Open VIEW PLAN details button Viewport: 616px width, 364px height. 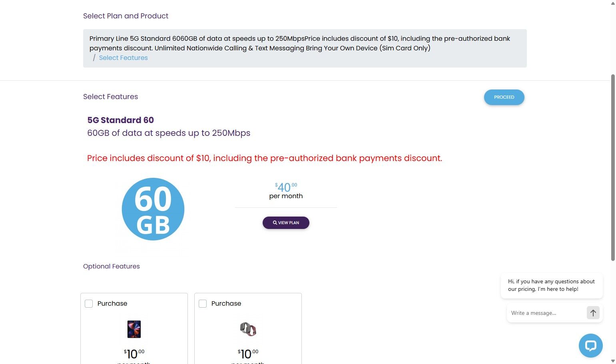(x=286, y=223)
